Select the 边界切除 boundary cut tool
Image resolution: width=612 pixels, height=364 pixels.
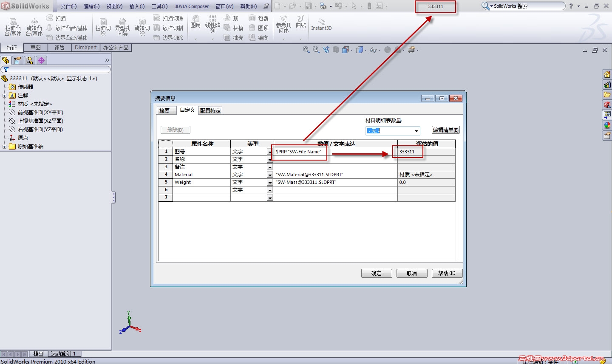(168, 38)
